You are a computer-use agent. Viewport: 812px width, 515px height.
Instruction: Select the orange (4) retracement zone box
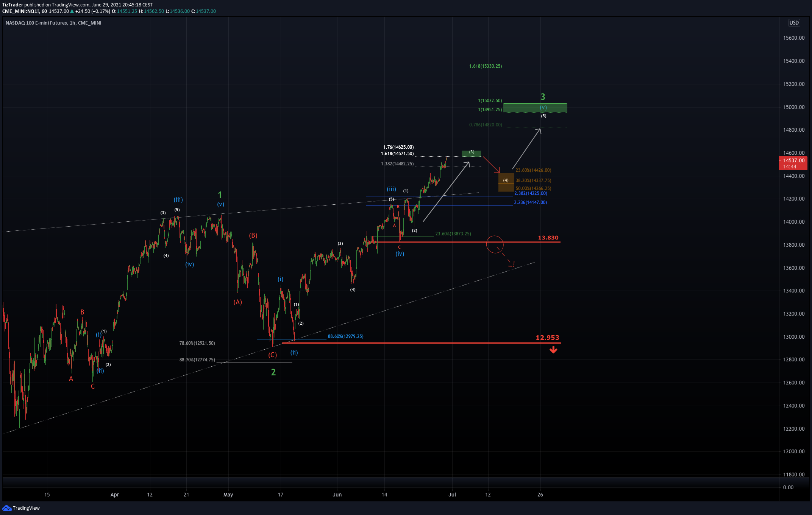[x=506, y=182]
